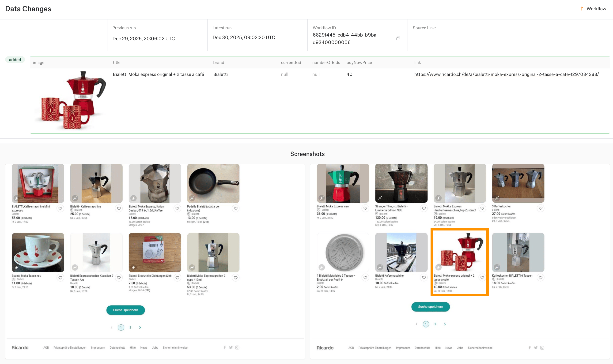Click the Previous run date Dec 29, 2025
Screen dimensions: 613x364
(143, 38)
